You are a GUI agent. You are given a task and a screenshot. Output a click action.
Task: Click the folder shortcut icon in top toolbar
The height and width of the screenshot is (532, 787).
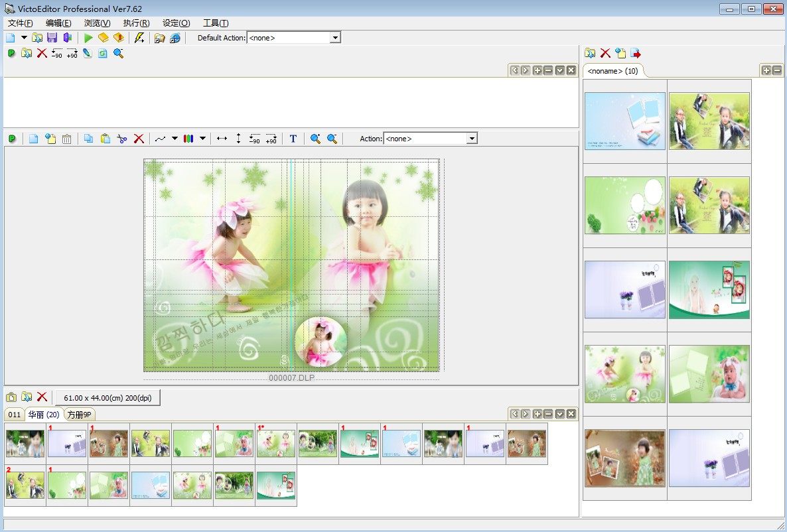(x=160, y=38)
